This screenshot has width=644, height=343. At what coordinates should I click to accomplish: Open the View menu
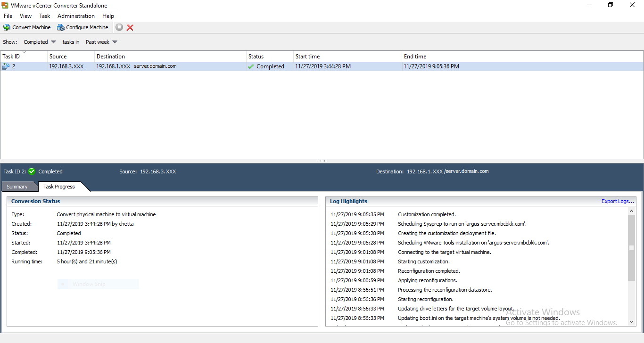(25, 16)
